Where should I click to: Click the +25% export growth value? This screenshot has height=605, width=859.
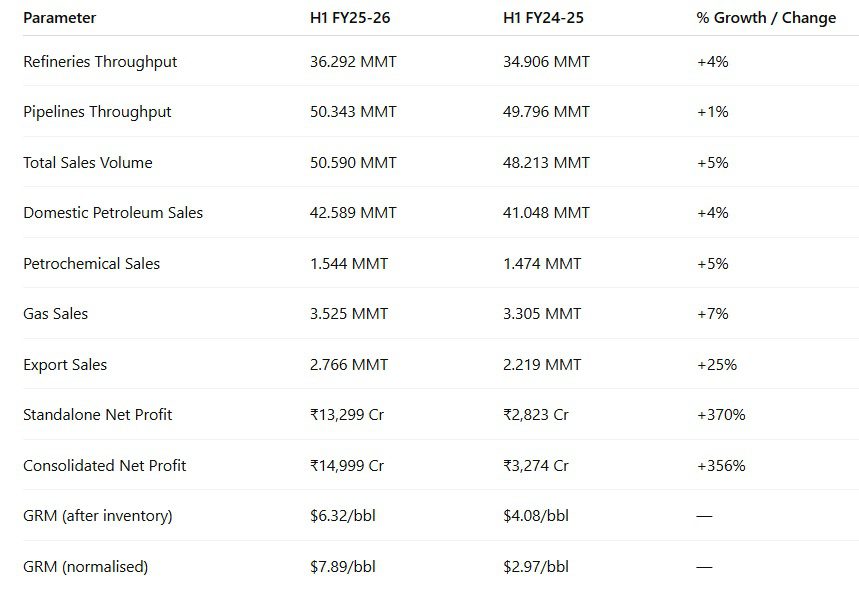tap(717, 365)
